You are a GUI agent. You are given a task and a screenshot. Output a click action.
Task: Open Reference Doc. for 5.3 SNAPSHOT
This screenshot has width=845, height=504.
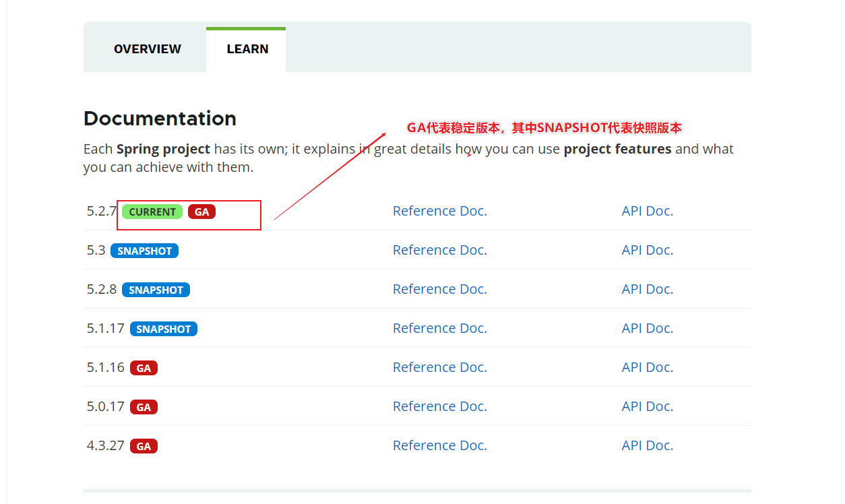pos(439,250)
